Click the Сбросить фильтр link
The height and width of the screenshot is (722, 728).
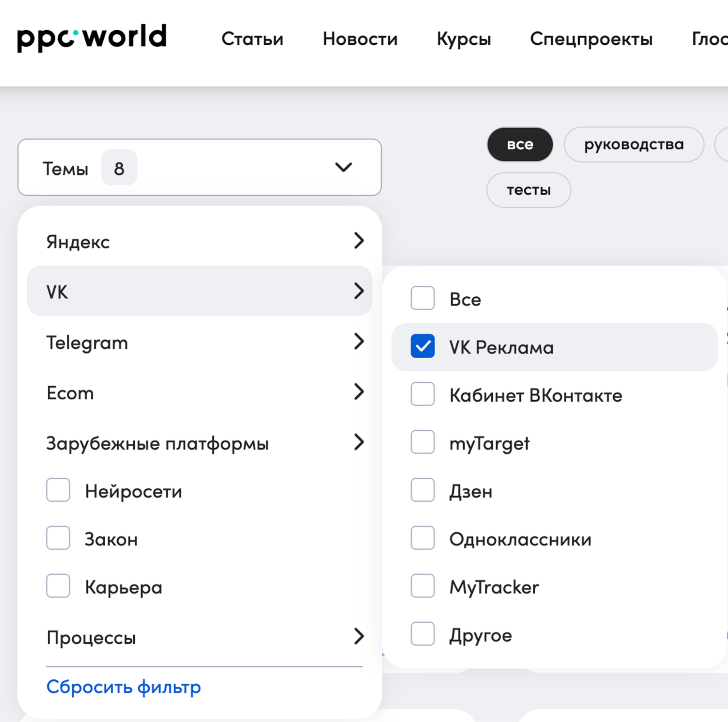click(123, 687)
